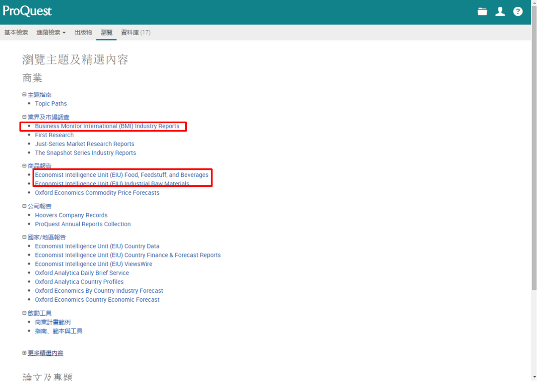
Task: Click the vertical scrollbar thumb
Action: (534, 148)
